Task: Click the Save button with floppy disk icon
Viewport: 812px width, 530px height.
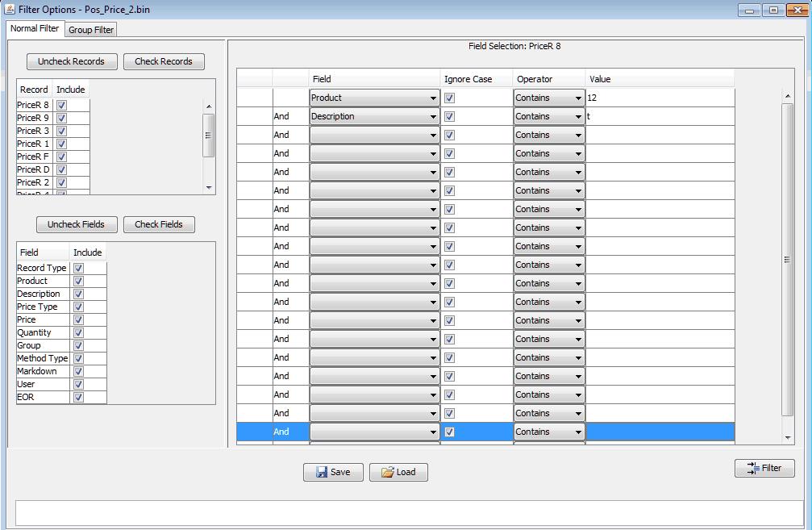Action: (x=333, y=472)
